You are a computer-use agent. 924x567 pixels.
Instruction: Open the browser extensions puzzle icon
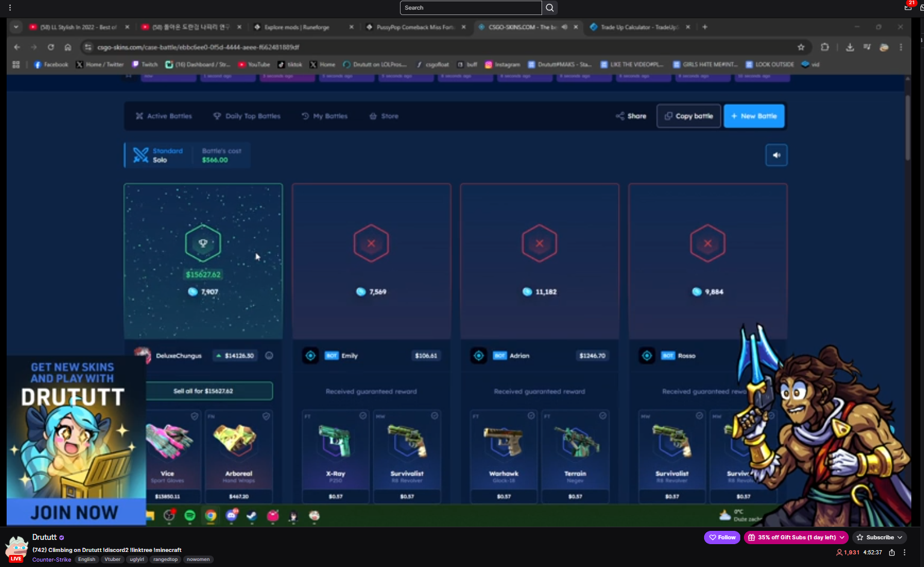point(825,47)
